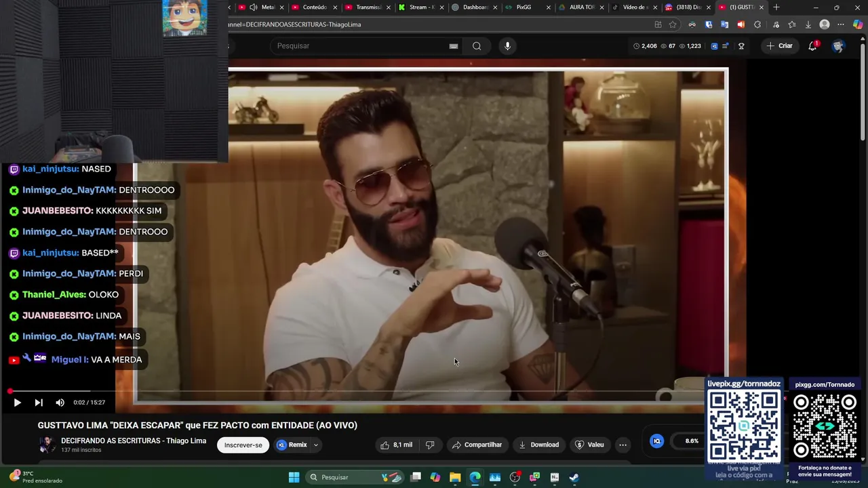
Task: Bookmark page with star icon
Action: pyautogui.click(x=673, y=24)
